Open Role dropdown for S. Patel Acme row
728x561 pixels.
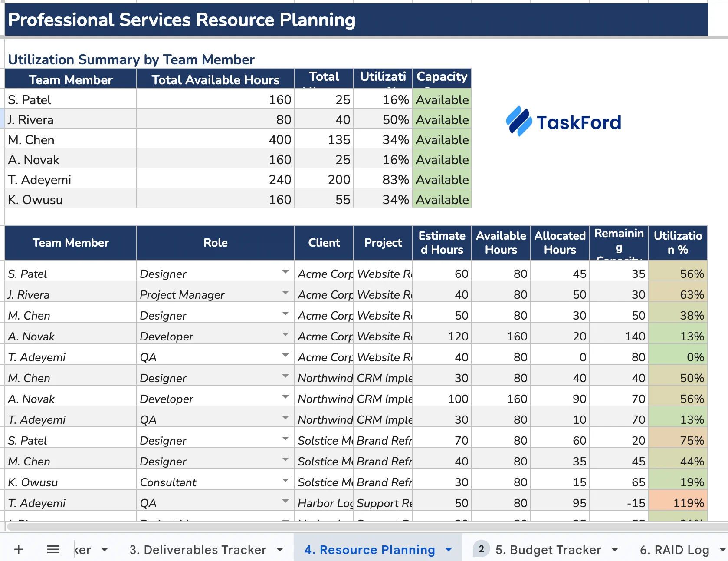click(x=285, y=272)
